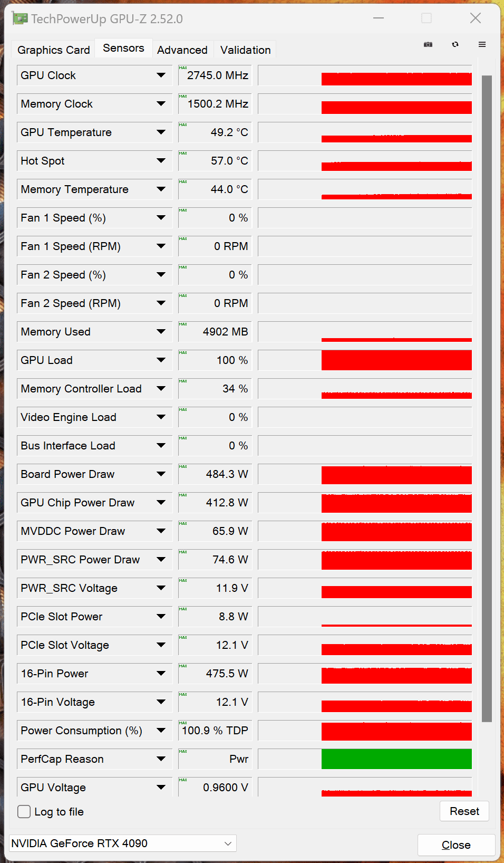Expand the GPU Temperature dropdown arrow
Viewport: 504px width, 863px height.
[x=161, y=132]
